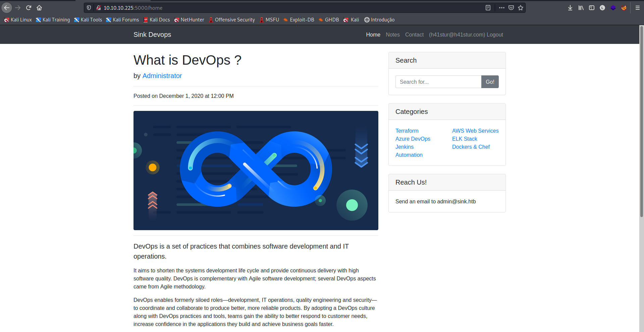644x332 pixels.
Task: Open the Contact page in navbar
Action: pyautogui.click(x=414, y=35)
